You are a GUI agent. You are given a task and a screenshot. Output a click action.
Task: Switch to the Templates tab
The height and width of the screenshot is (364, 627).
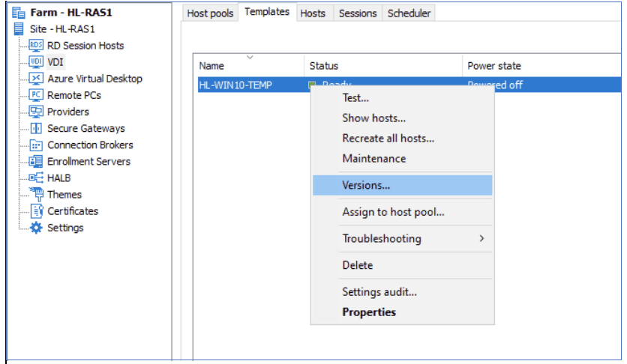(267, 12)
